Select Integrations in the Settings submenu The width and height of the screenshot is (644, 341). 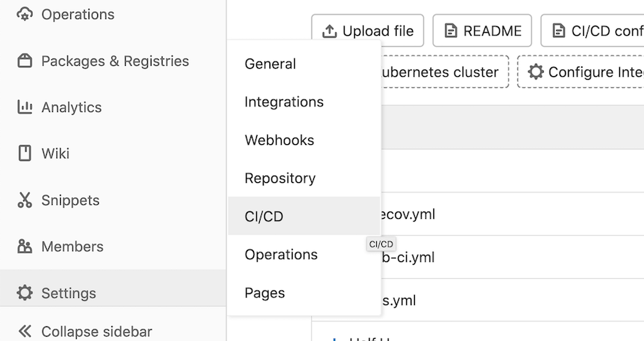[x=284, y=102]
